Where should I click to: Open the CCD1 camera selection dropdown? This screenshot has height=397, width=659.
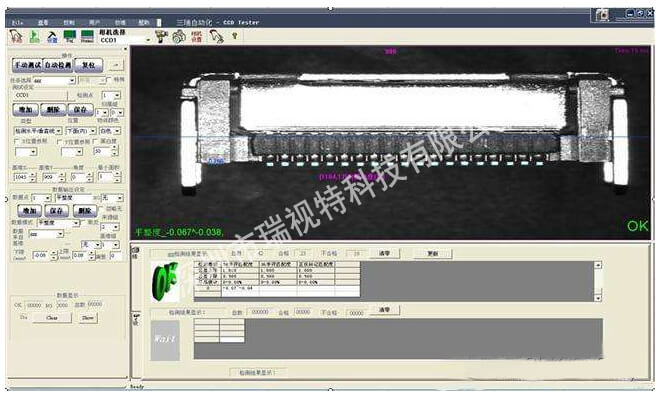tap(125, 40)
